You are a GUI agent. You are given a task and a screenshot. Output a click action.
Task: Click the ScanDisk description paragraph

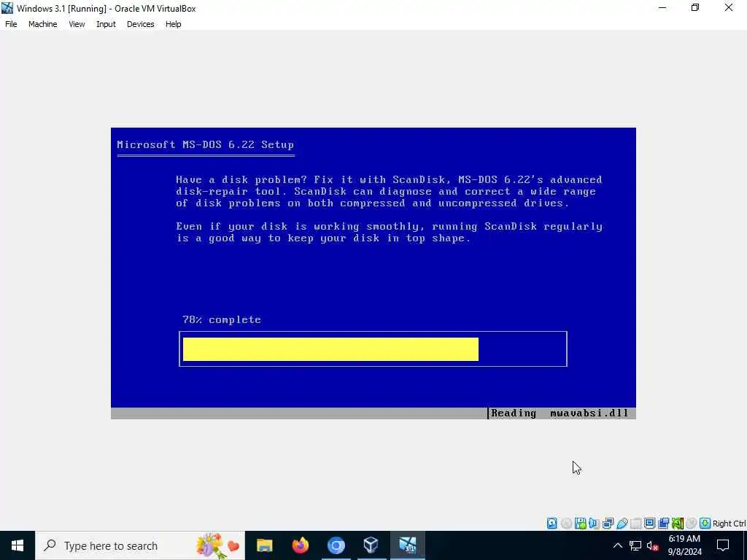(x=390, y=192)
